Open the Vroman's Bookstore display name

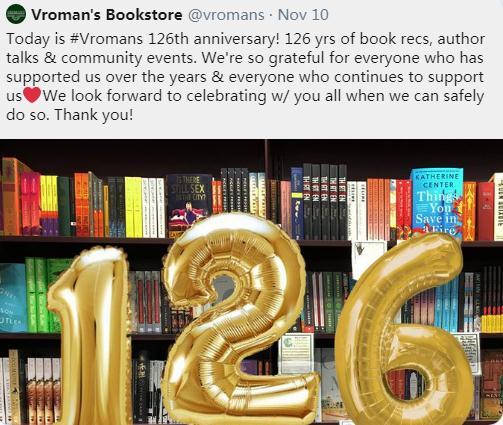107,15
